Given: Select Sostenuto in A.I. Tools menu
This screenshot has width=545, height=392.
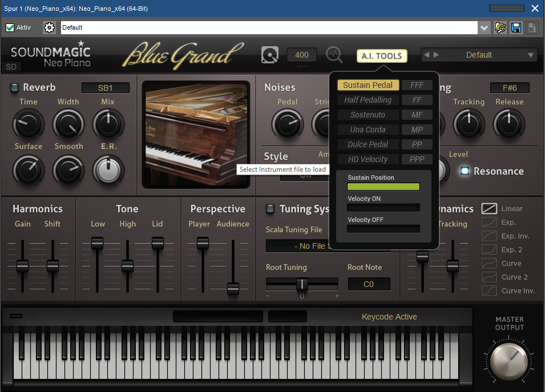Looking at the screenshot, I should coord(368,115).
